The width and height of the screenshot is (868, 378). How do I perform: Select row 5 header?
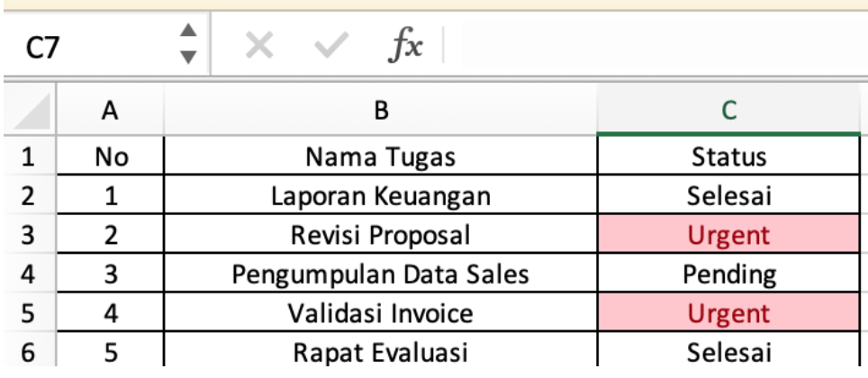click(x=28, y=314)
